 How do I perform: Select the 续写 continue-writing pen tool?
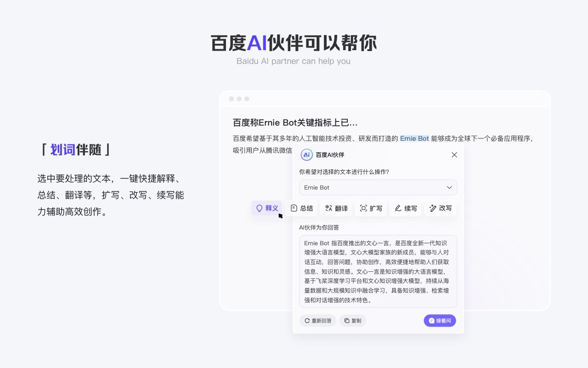point(406,208)
